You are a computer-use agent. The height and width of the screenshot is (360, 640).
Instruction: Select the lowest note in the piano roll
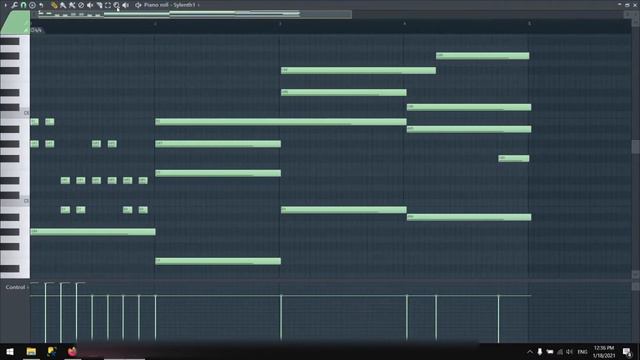coord(218,261)
